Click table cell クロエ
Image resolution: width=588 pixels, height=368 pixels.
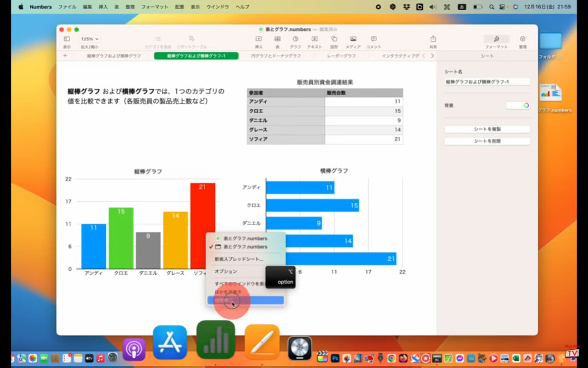[286, 111]
